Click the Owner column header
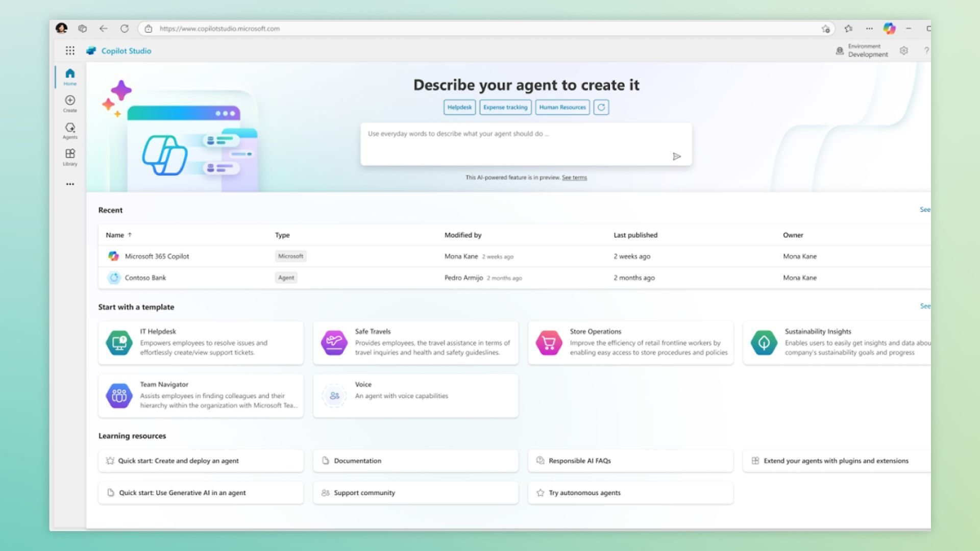This screenshot has height=551, width=980. [x=793, y=235]
